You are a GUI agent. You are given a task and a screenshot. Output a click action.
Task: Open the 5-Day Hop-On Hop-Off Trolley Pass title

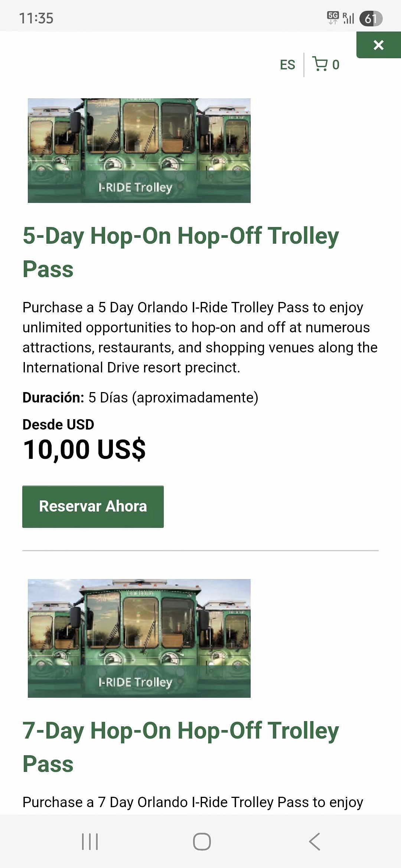180,252
